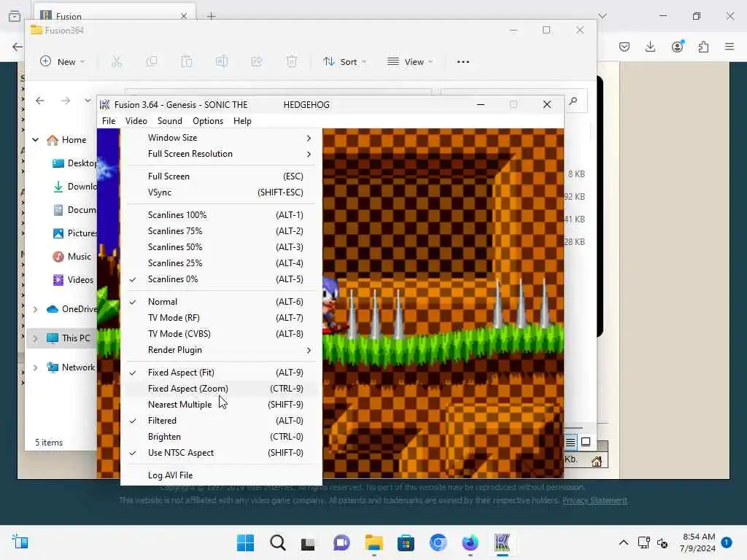
Task: Open the Fusion File menu
Action: (x=109, y=121)
